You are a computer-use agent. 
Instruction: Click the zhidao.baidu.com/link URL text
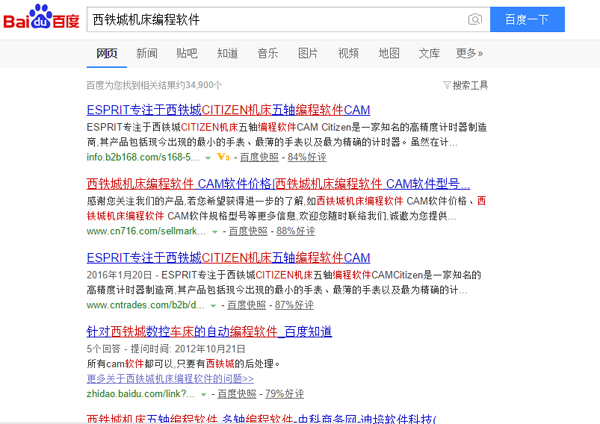click(x=140, y=394)
